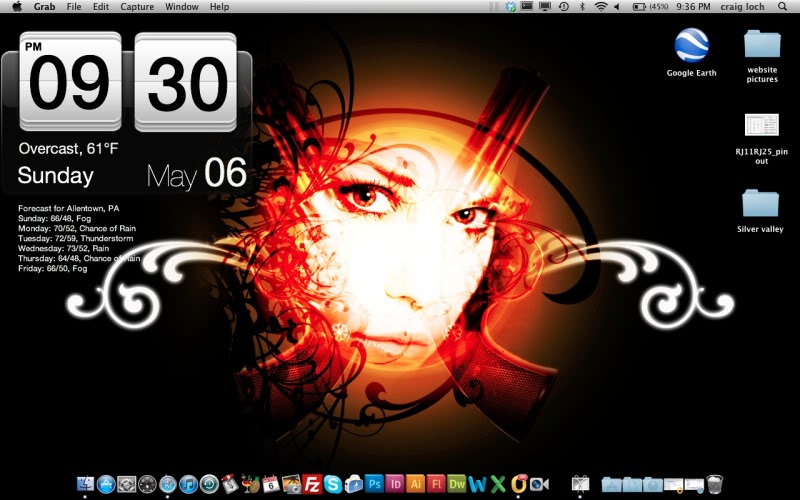Open Dreamweaver in the dock
800x500 pixels.
tap(457, 484)
